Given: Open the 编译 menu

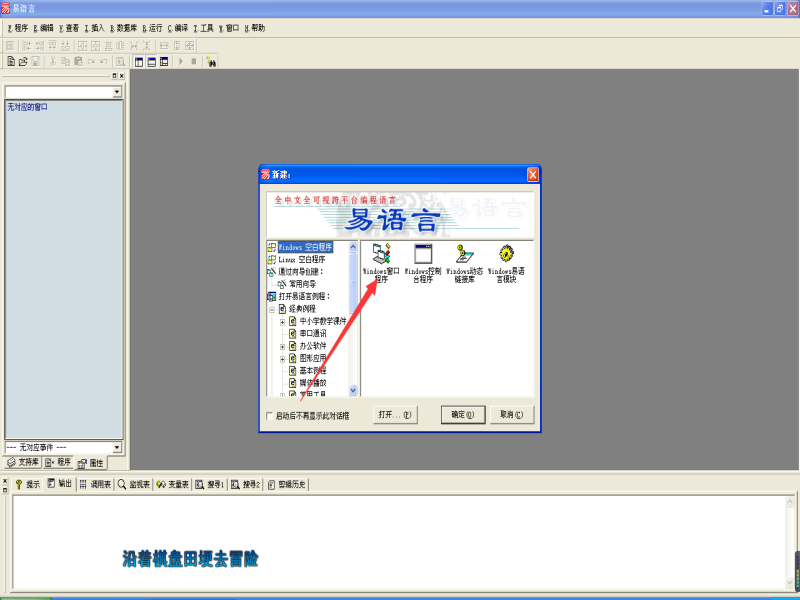Looking at the screenshot, I should 178,28.
